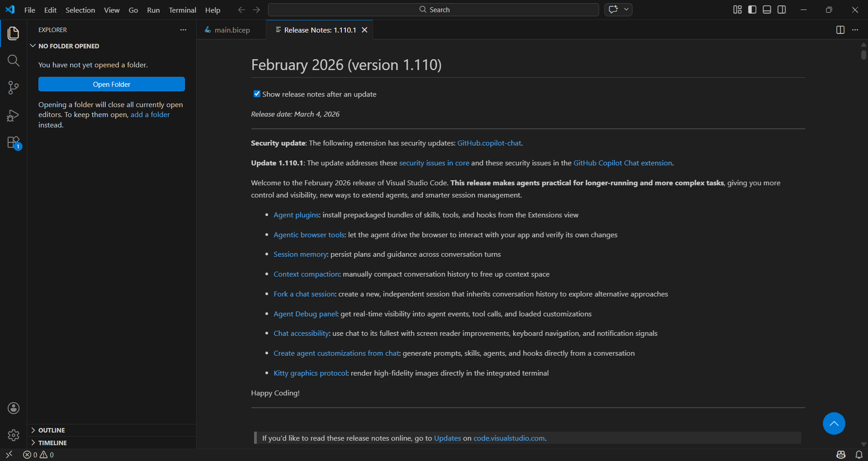
Task: Open the View menu
Action: 112,10
